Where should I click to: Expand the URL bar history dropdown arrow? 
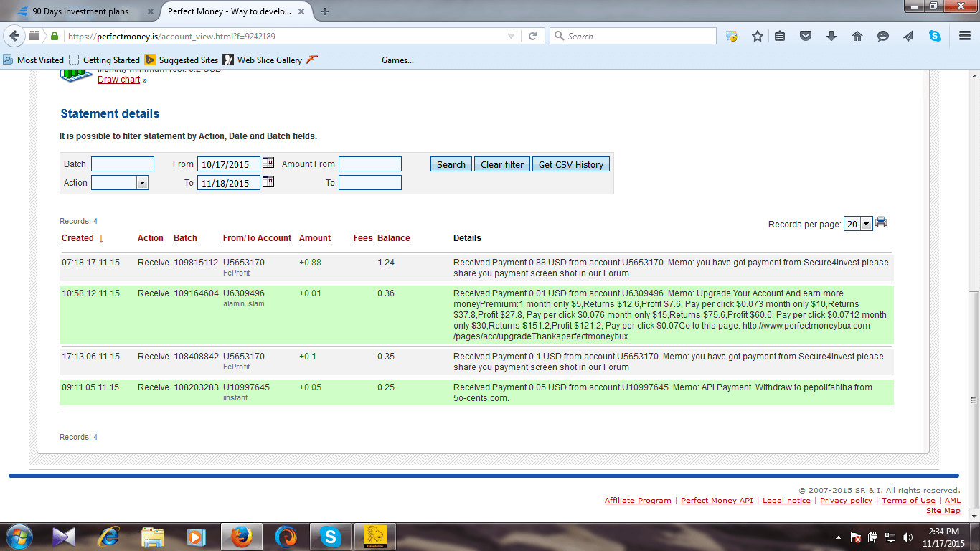coord(511,36)
